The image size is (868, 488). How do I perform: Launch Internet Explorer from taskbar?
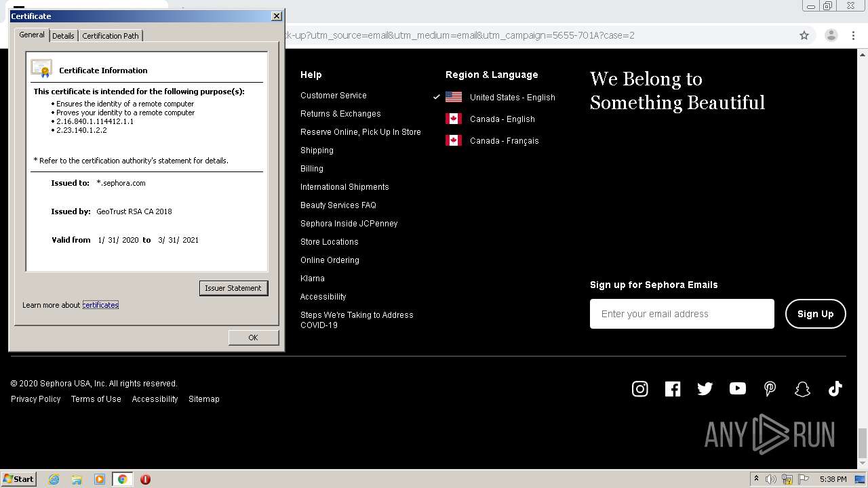(54, 479)
